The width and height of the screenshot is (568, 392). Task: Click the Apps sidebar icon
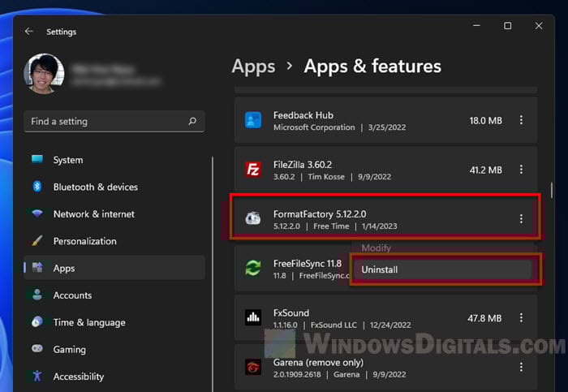point(37,267)
